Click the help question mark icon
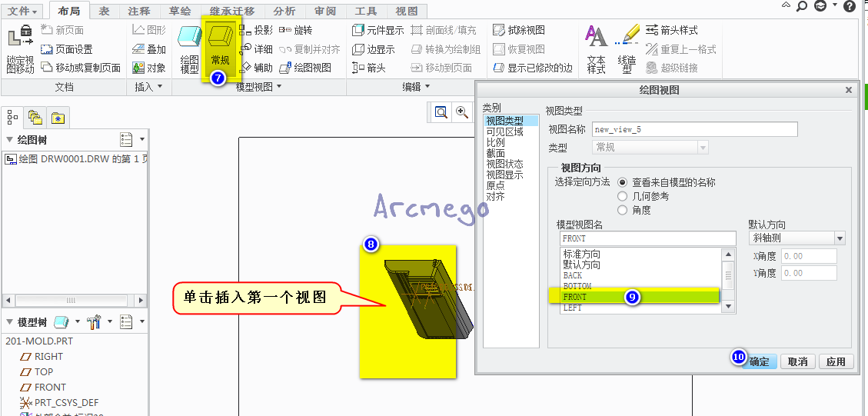Viewport: 868px width, 416px height. (850, 6)
